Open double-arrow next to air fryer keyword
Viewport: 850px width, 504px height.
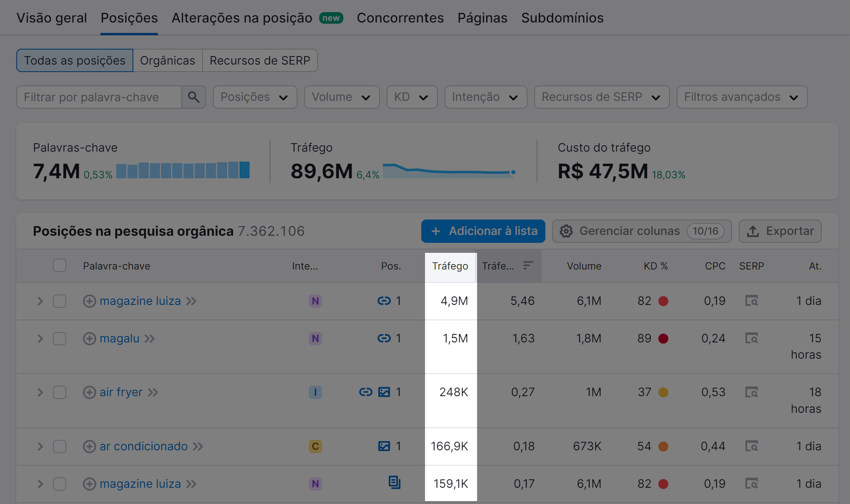tap(153, 393)
